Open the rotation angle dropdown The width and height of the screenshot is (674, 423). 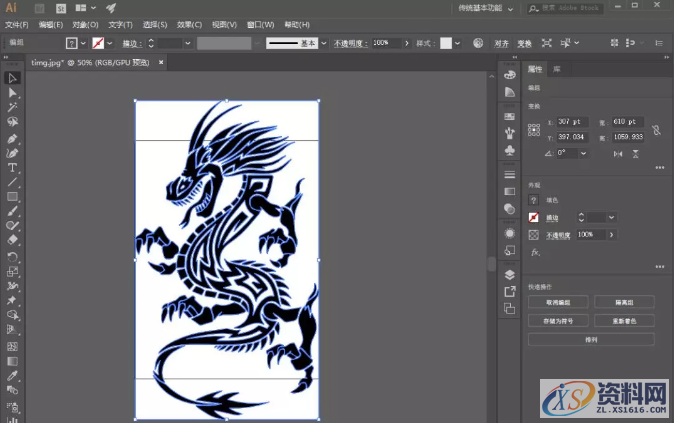581,153
